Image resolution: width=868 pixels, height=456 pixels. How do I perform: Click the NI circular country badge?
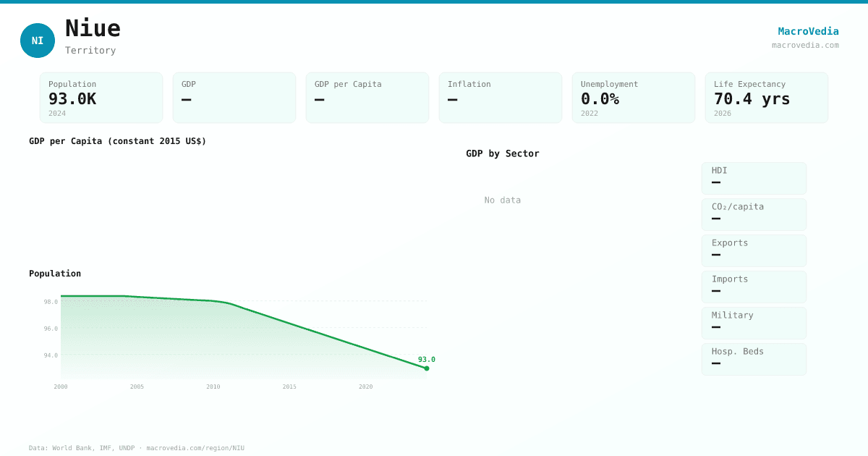click(38, 41)
